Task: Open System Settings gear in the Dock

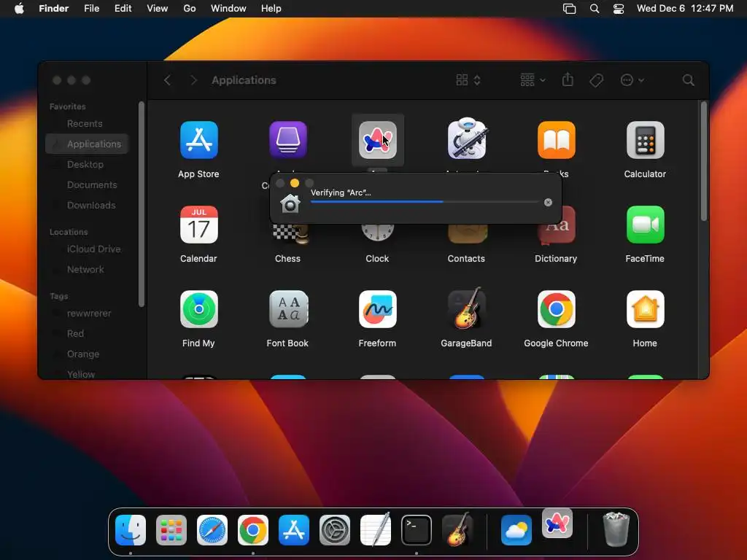Action: tap(334, 529)
